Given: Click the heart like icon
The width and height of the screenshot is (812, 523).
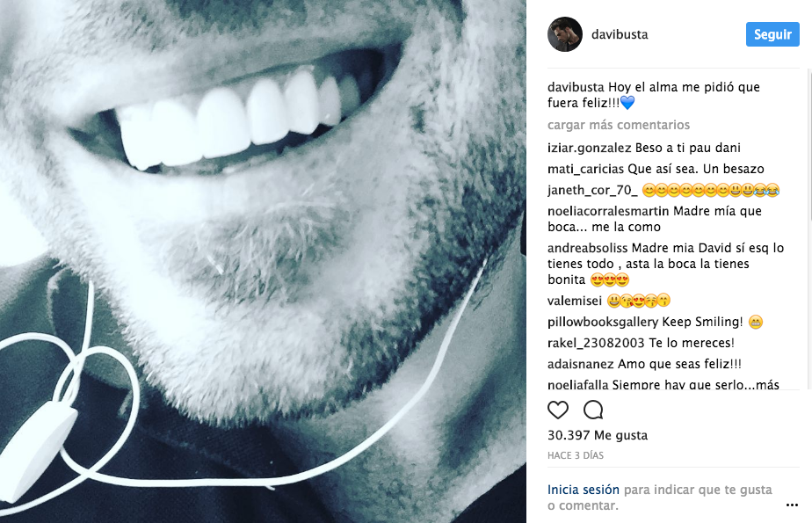Looking at the screenshot, I should 558,410.
